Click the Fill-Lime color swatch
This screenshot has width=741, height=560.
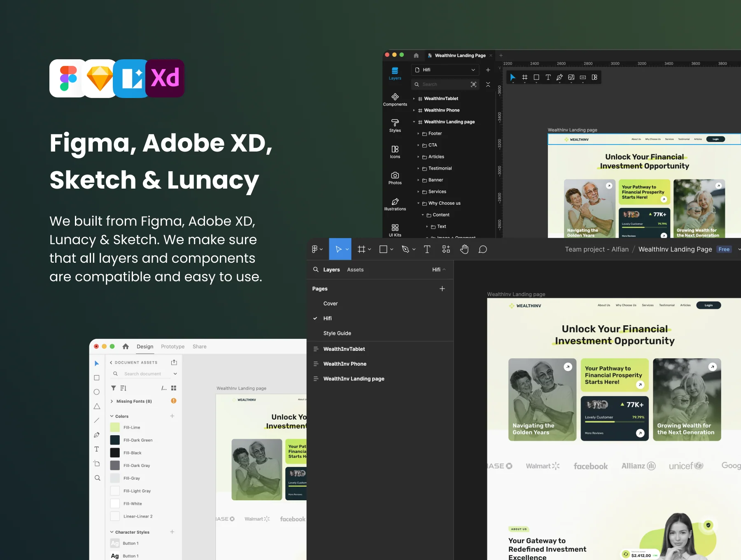[115, 427]
